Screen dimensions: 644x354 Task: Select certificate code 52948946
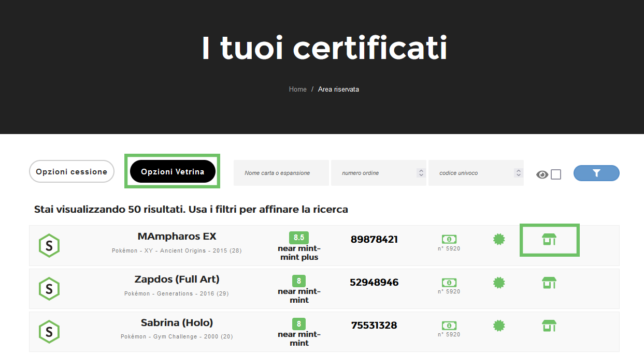tap(374, 283)
